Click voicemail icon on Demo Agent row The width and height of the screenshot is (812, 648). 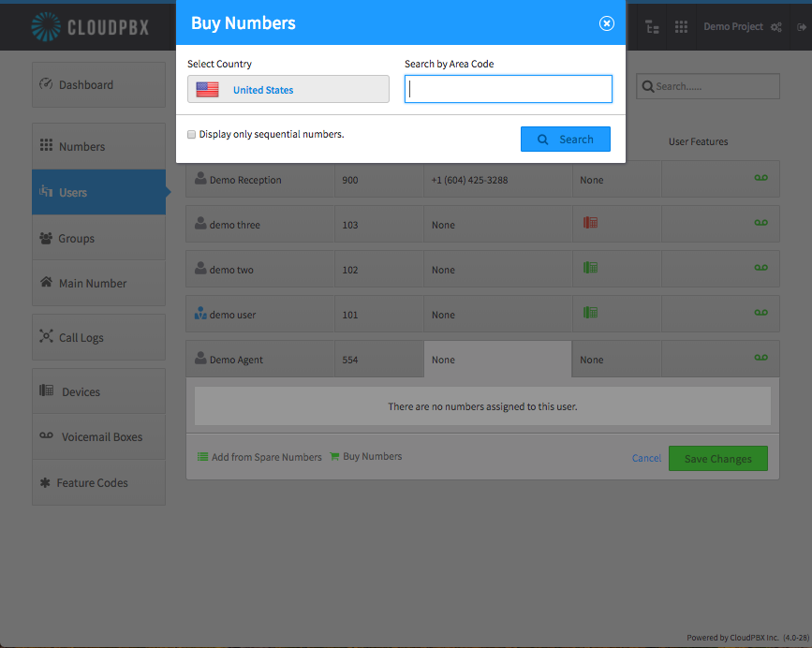(x=760, y=358)
